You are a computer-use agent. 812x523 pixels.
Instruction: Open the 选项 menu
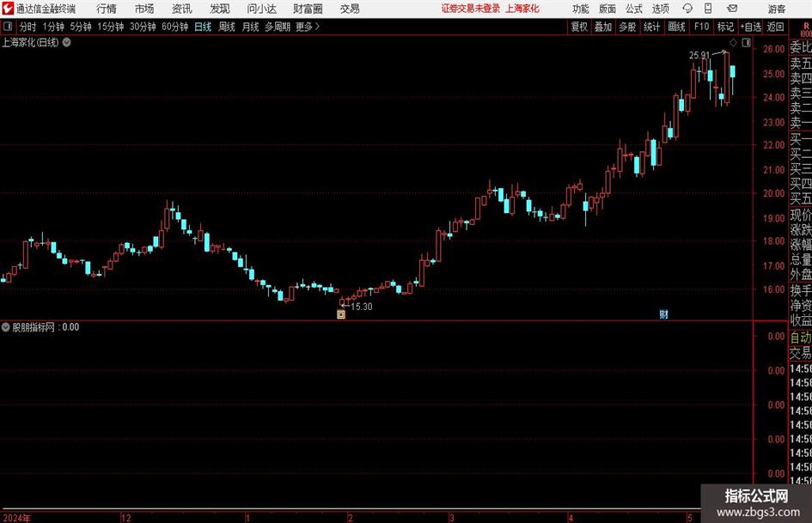[x=661, y=9]
